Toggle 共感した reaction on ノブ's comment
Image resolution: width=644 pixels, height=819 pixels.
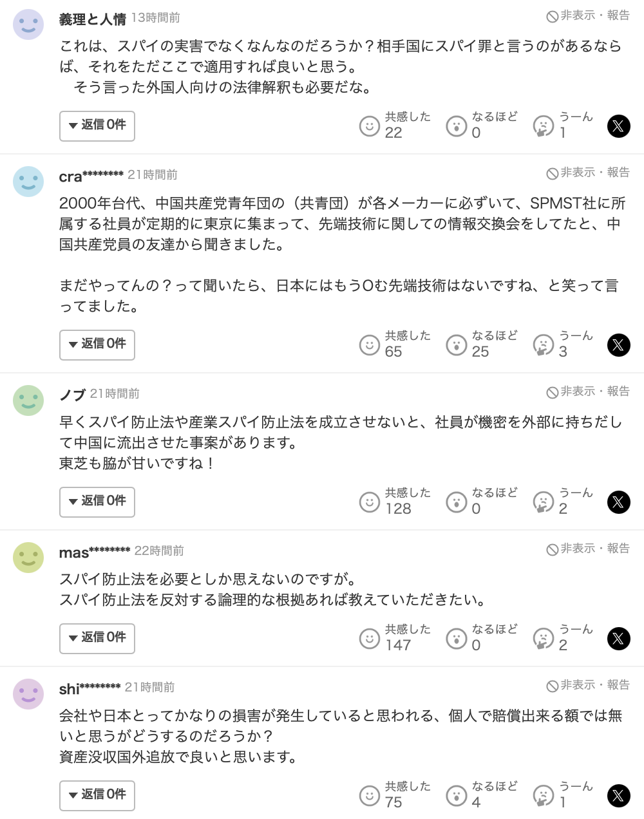click(x=369, y=502)
